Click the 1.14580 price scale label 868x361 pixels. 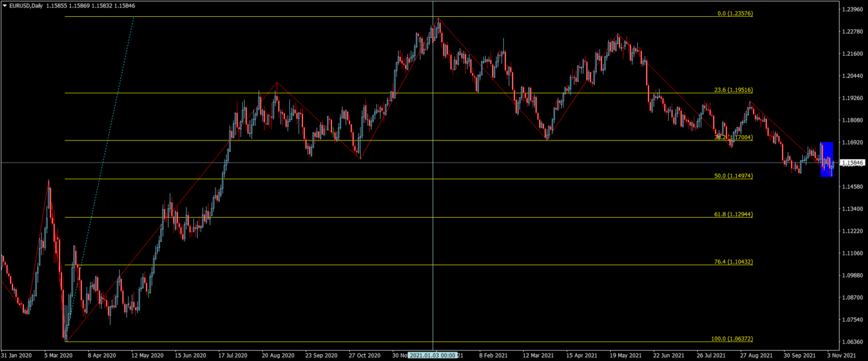(852, 186)
